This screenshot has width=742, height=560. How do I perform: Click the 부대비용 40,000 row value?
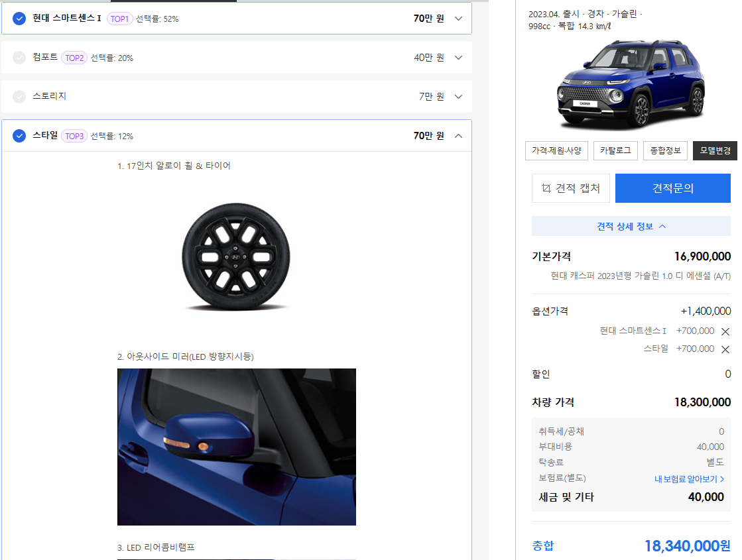(x=710, y=447)
